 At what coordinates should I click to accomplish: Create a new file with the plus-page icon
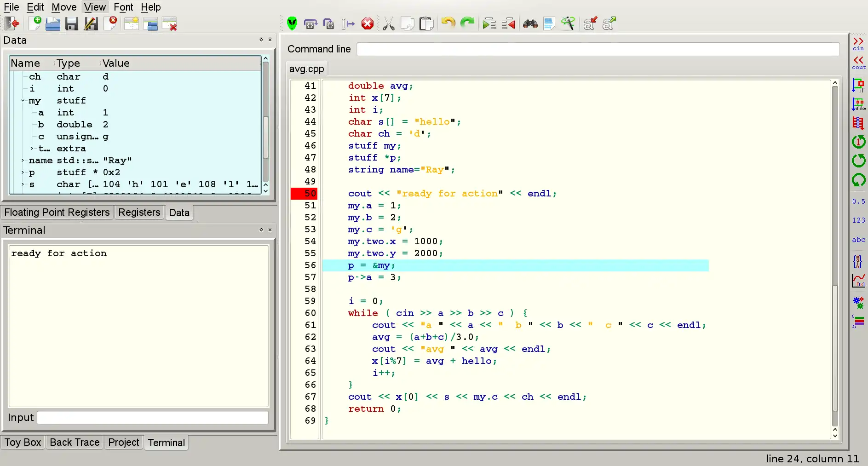coord(34,23)
